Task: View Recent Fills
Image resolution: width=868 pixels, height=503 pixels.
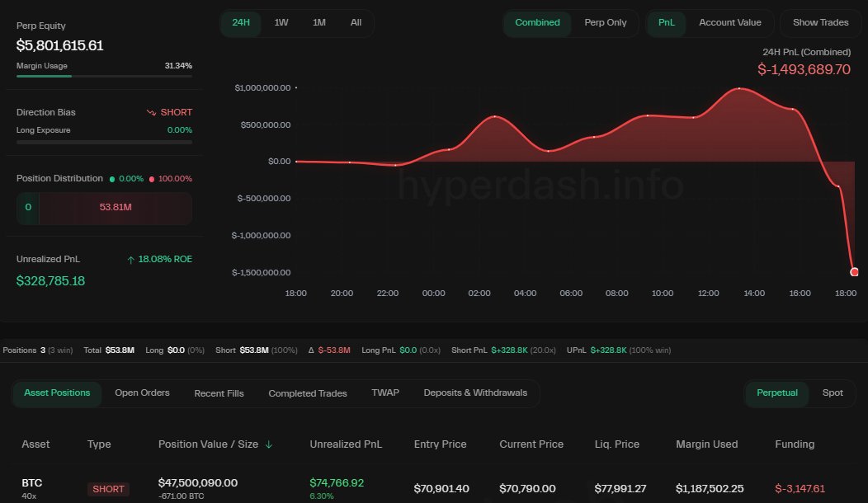Action: click(x=219, y=393)
